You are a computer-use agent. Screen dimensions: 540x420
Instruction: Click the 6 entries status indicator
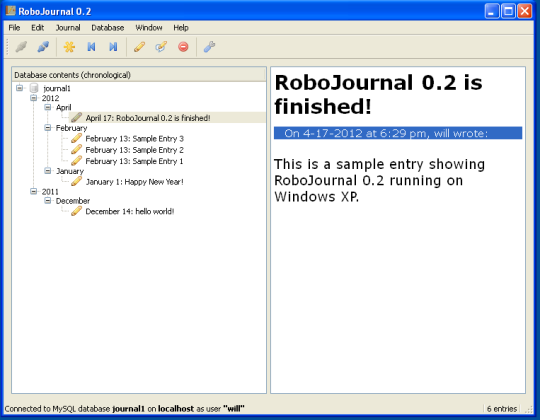click(502, 409)
